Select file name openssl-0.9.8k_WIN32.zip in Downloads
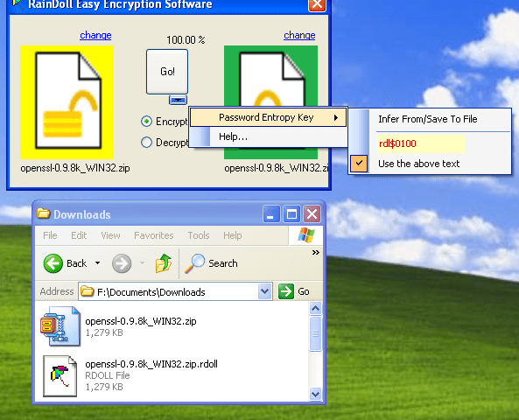This screenshot has height=420, width=519. tap(141, 321)
